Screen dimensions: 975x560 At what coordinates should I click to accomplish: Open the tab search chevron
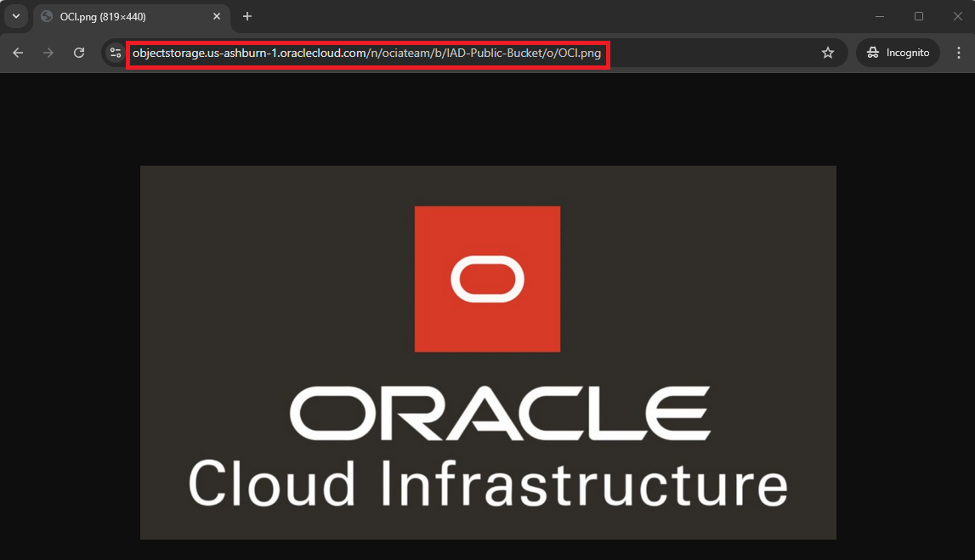click(15, 16)
